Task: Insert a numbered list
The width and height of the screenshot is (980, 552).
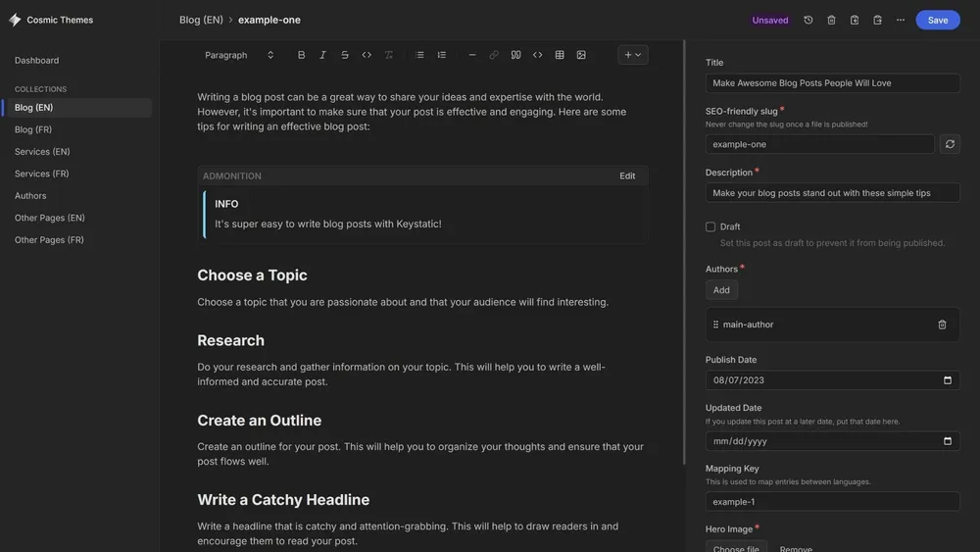Action: (x=441, y=55)
